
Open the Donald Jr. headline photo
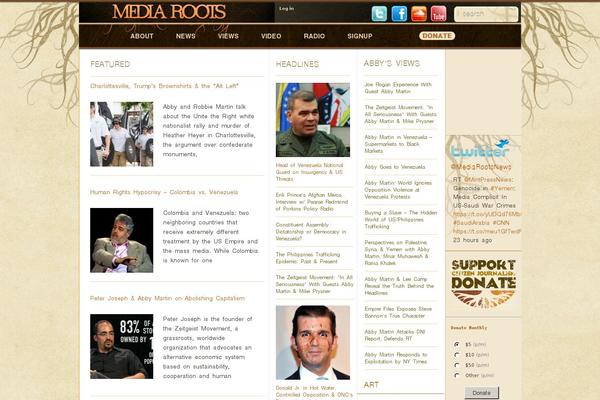[x=313, y=343]
